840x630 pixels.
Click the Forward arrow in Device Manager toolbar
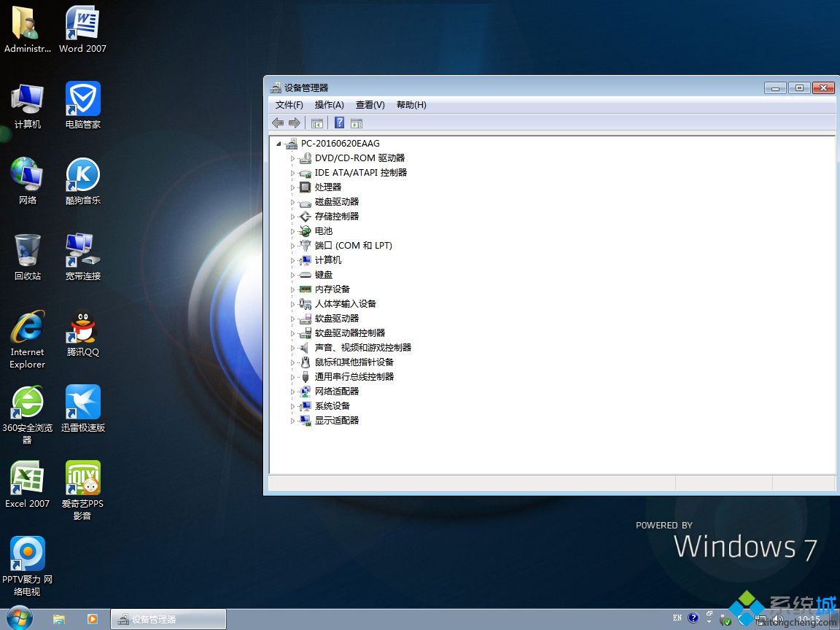pyautogui.click(x=294, y=123)
